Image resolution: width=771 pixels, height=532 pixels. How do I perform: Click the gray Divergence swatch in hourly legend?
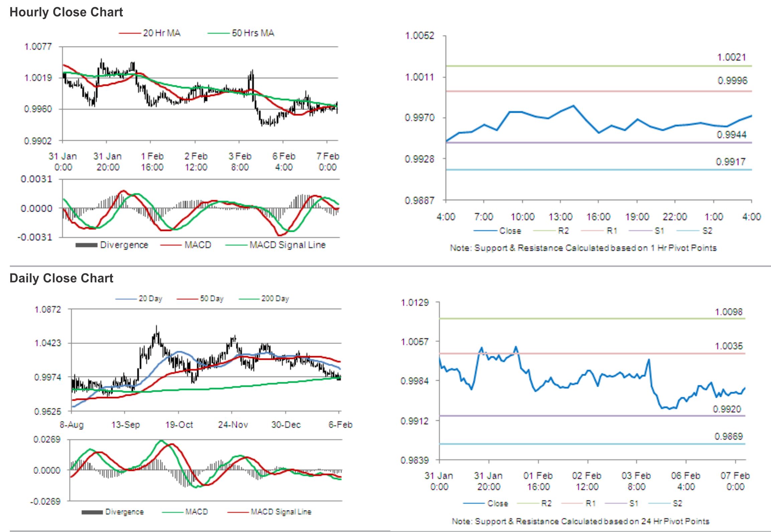(x=87, y=245)
